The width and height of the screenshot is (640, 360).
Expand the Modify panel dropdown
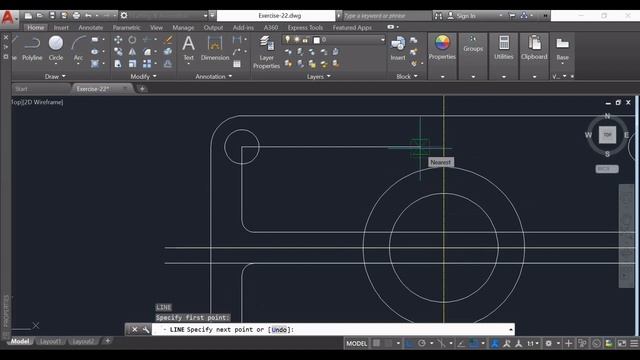point(143,76)
